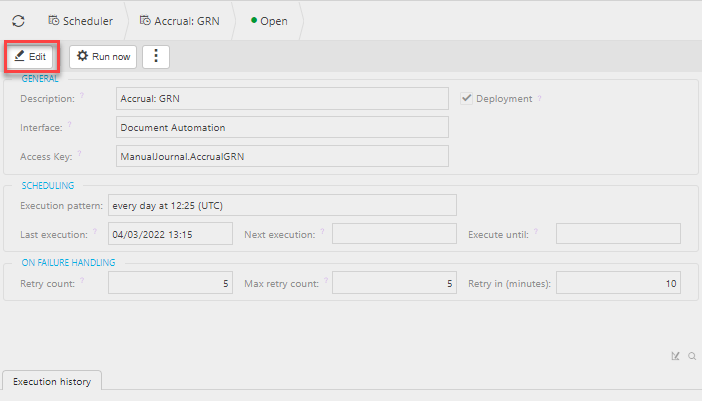Click the GENERAL section heading
This screenshot has height=401, width=702.
(x=40, y=79)
